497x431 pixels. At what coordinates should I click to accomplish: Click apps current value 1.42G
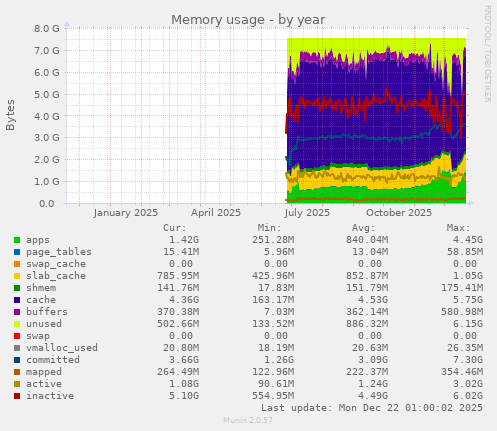click(184, 240)
